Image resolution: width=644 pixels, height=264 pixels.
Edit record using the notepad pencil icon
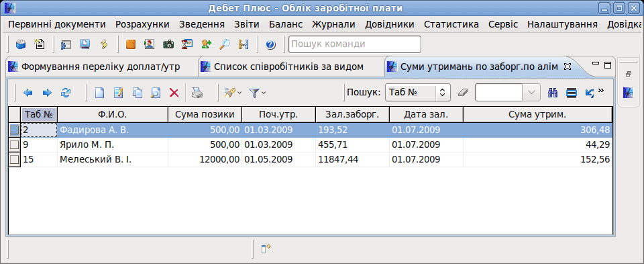[118, 93]
